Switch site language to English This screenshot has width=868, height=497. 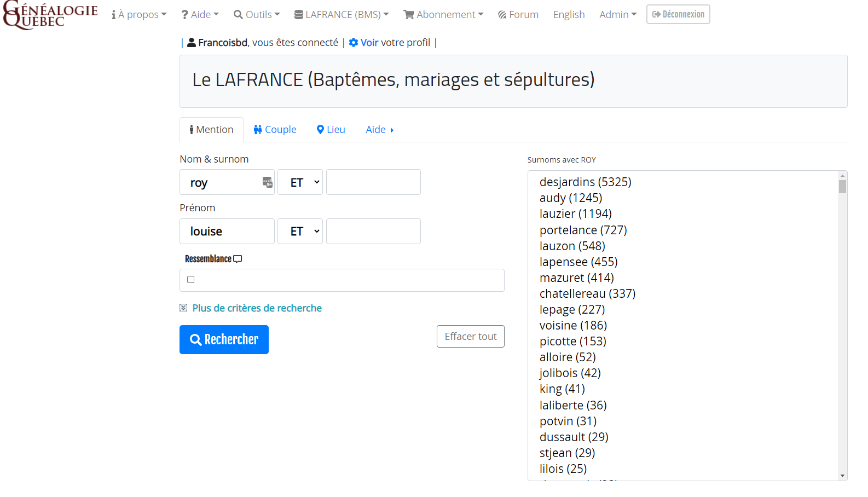tap(569, 15)
